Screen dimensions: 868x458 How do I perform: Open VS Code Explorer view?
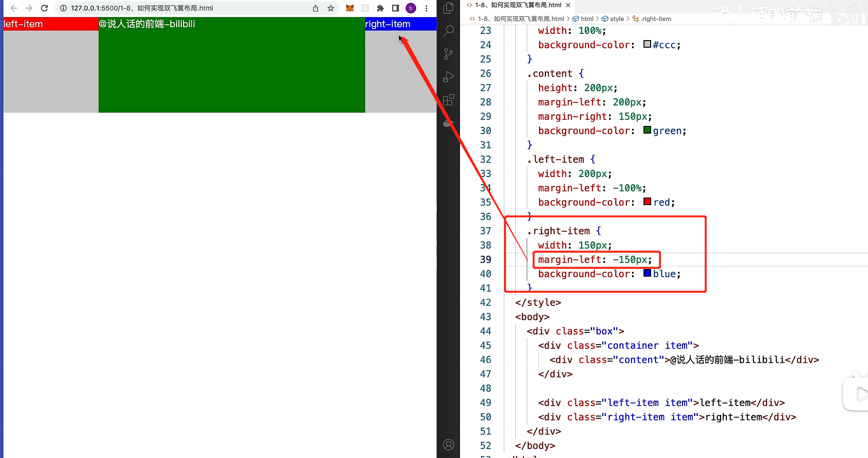click(449, 8)
